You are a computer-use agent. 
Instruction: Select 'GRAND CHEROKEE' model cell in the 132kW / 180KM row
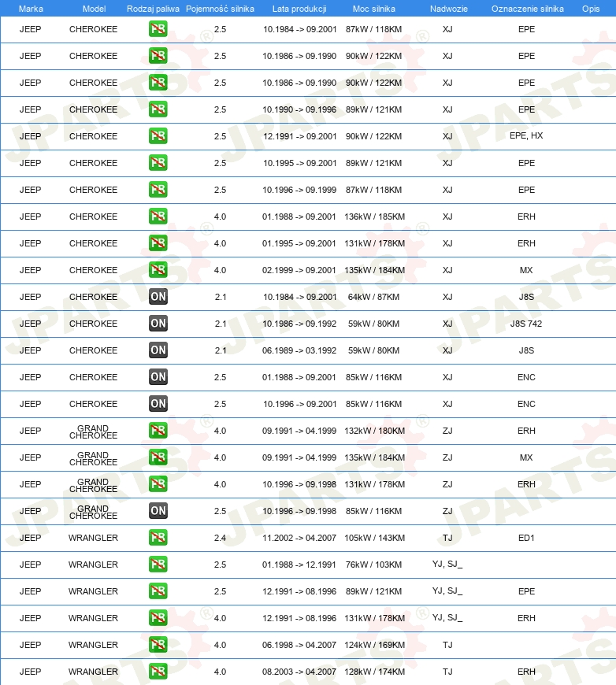pos(93,431)
